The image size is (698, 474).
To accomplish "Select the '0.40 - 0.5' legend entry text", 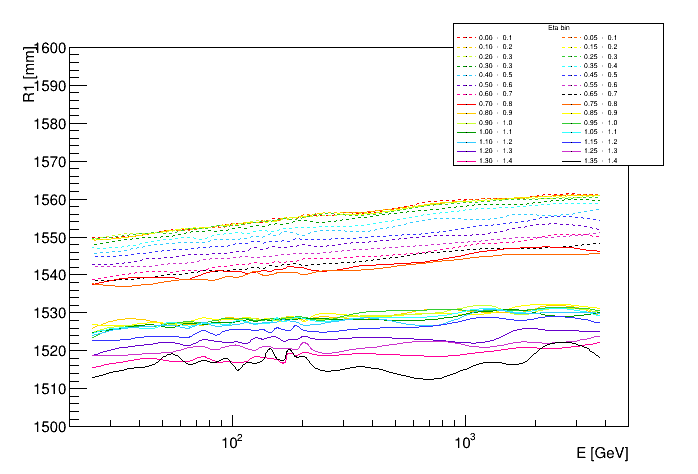I will 496,75.
